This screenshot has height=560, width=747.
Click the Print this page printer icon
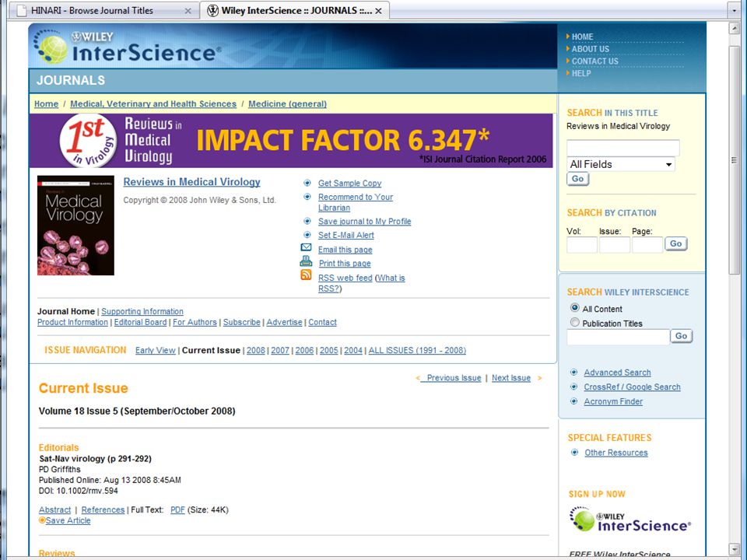(x=306, y=261)
